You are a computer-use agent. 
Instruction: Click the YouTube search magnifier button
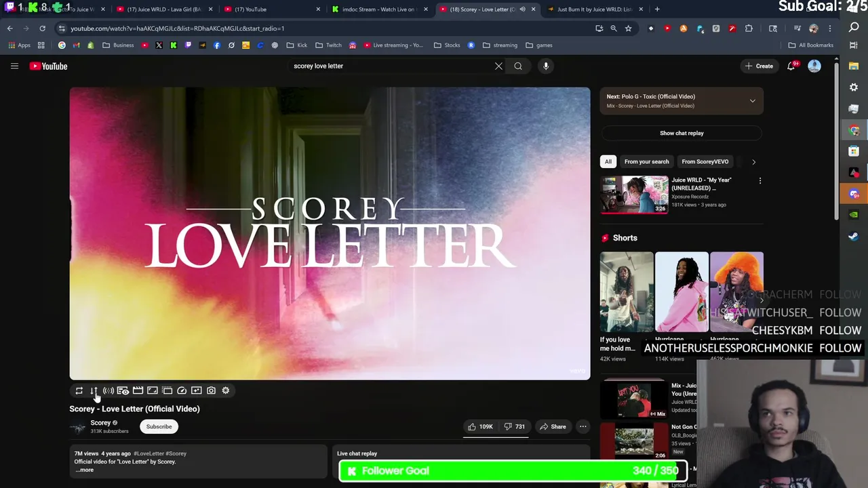pyautogui.click(x=518, y=66)
